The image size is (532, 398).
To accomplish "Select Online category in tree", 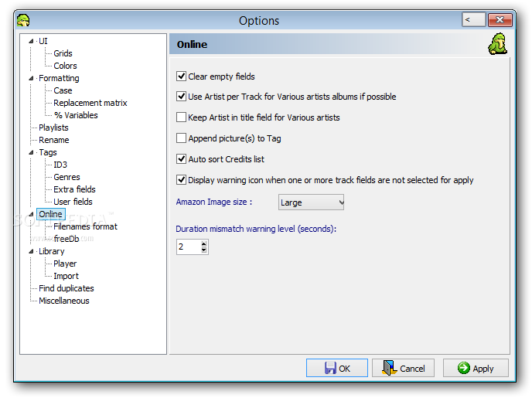I will (50, 214).
